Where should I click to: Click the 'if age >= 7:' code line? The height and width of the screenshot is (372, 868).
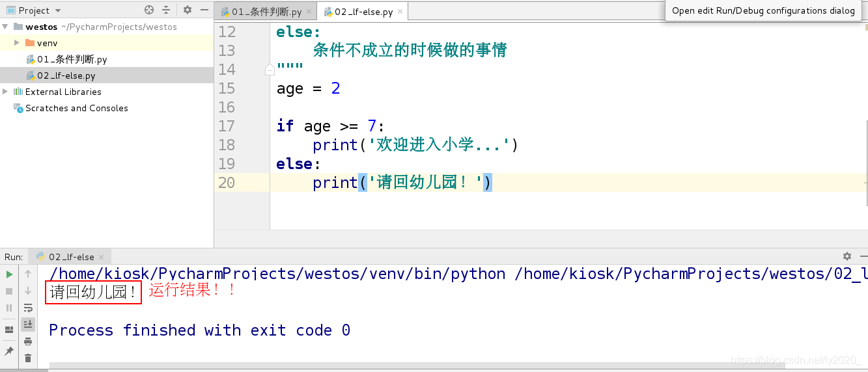click(x=331, y=126)
